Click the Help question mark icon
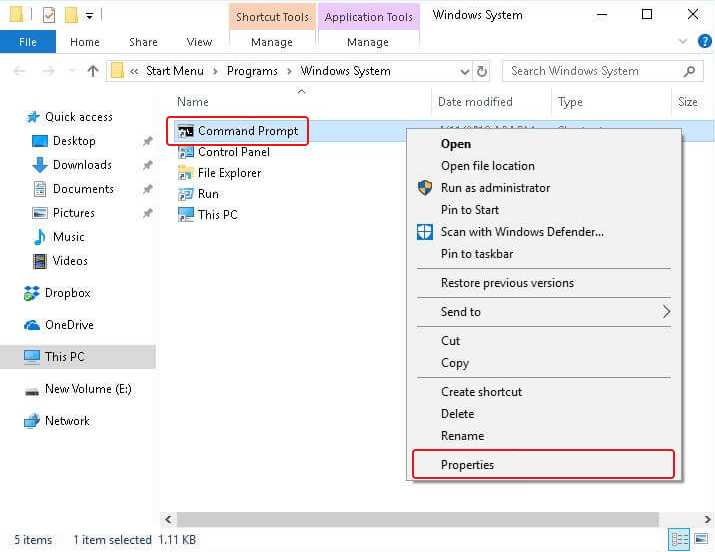The height and width of the screenshot is (552, 715). (705, 41)
